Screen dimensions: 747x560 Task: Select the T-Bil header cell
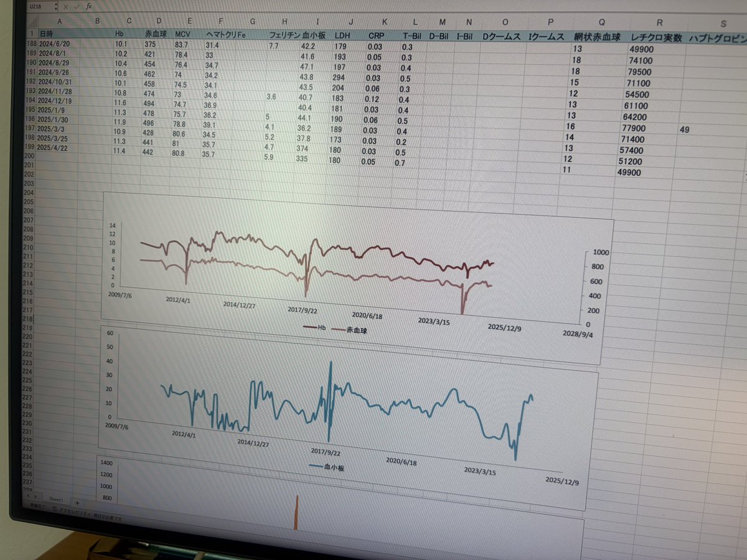411,36
